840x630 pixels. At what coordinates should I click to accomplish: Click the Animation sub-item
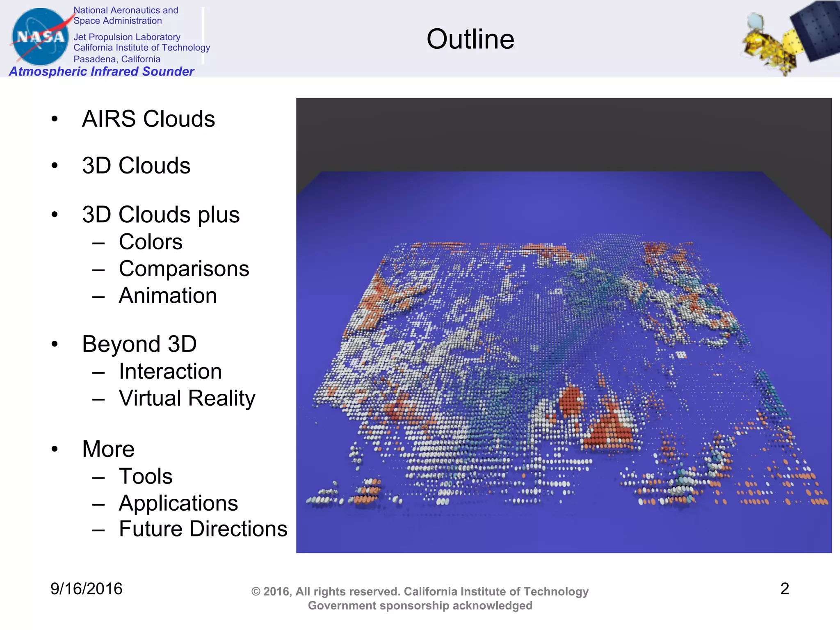click(167, 296)
